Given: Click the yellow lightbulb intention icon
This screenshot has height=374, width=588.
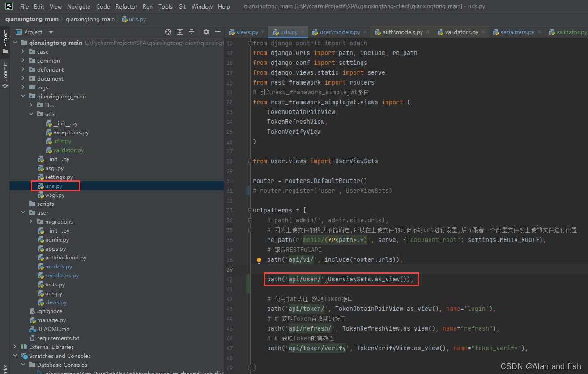Looking at the screenshot, I should (259, 260).
